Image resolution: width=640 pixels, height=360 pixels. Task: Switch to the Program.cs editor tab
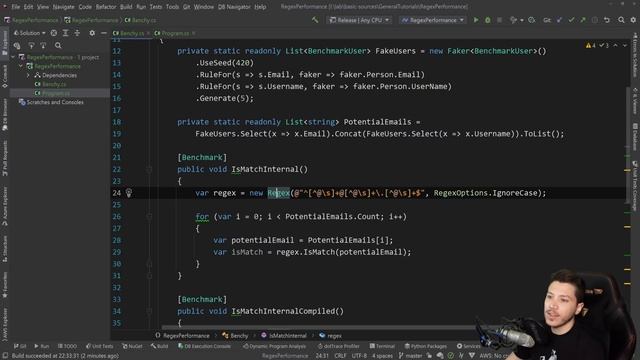coord(175,33)
